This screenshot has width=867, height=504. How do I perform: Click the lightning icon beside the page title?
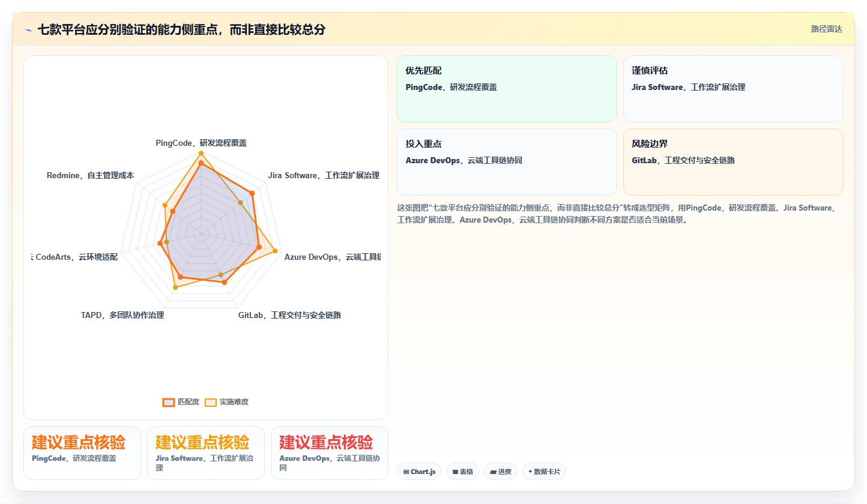tap(28, 30)
